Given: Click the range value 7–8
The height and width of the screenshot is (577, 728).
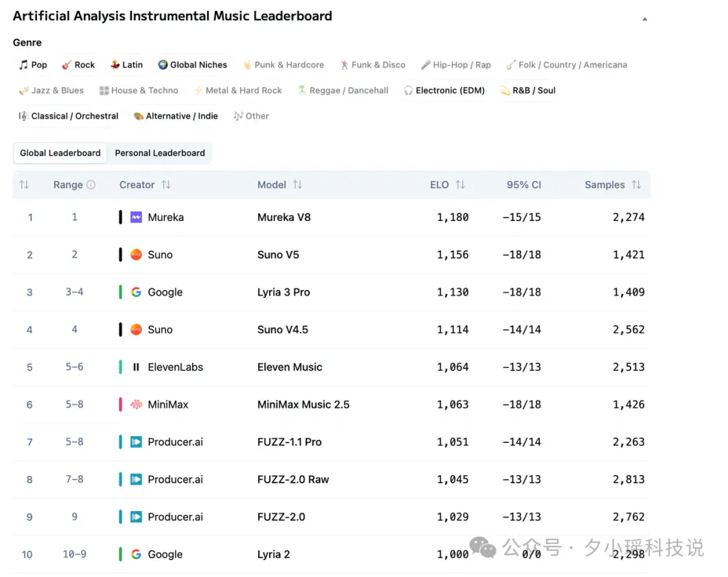Looking at the screenshot, I should (x=74, y=479).
